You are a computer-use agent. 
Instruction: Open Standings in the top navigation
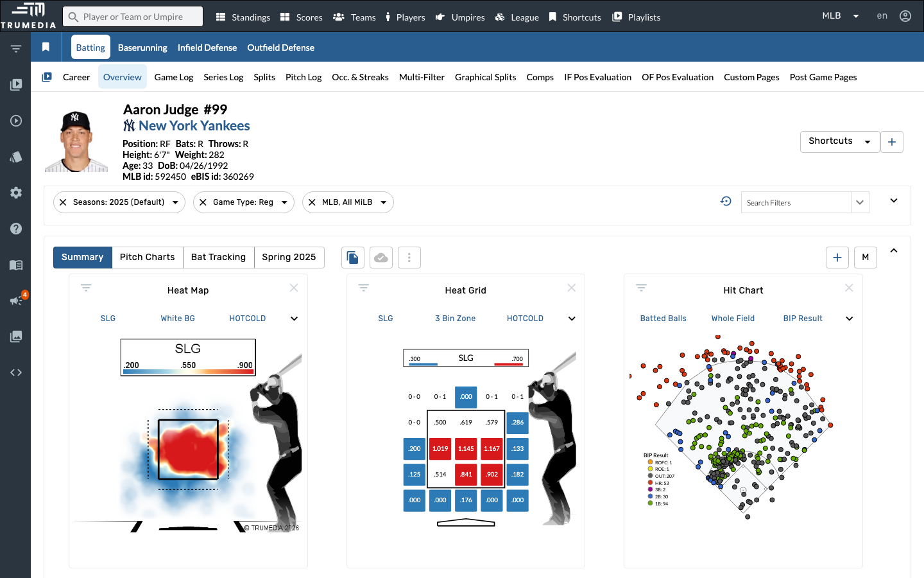(243, 17)
